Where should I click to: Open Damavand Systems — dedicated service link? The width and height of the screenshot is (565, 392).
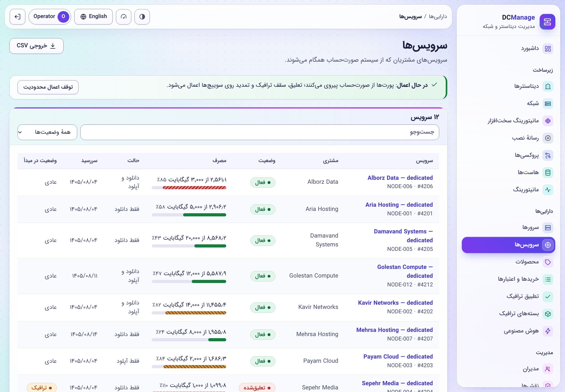(403, 236)
